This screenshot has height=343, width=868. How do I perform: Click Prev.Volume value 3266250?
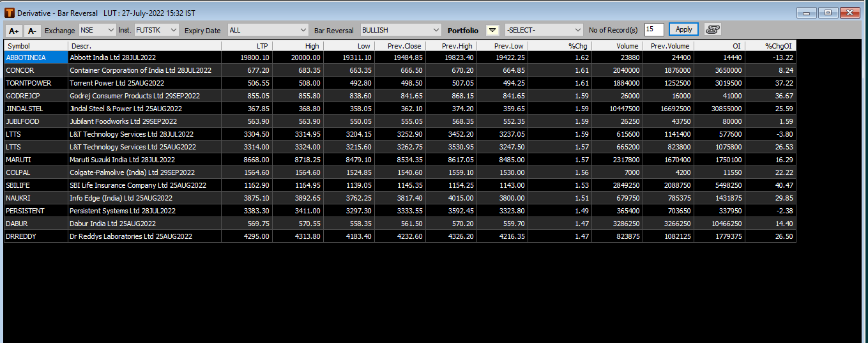668,224
